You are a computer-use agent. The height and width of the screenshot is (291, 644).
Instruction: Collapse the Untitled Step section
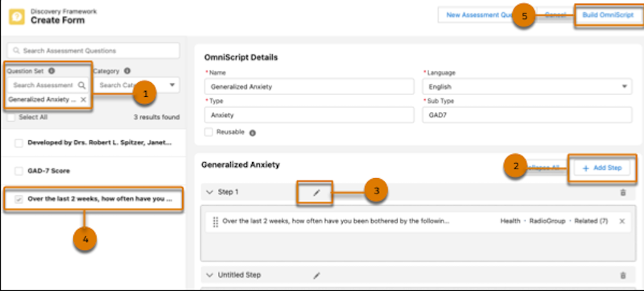(x=209, y=275)
